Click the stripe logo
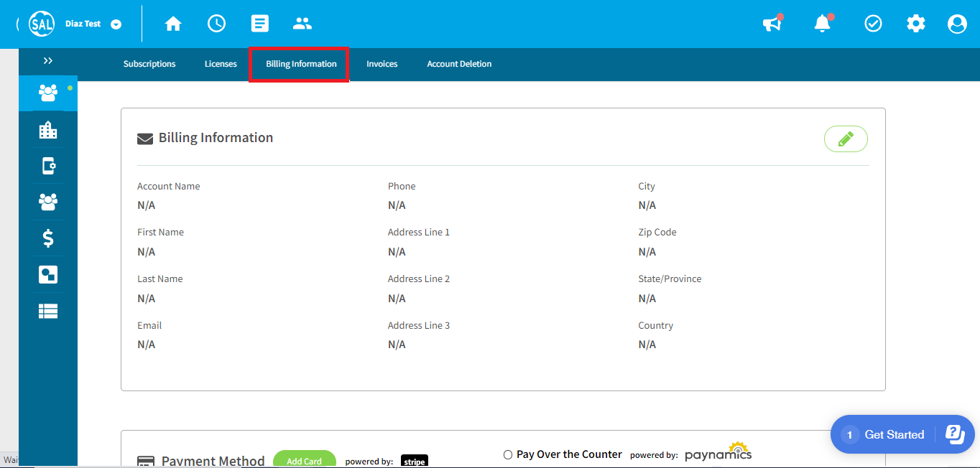The height and width of the screenshot is (468, 980). [x=415, y=462]
